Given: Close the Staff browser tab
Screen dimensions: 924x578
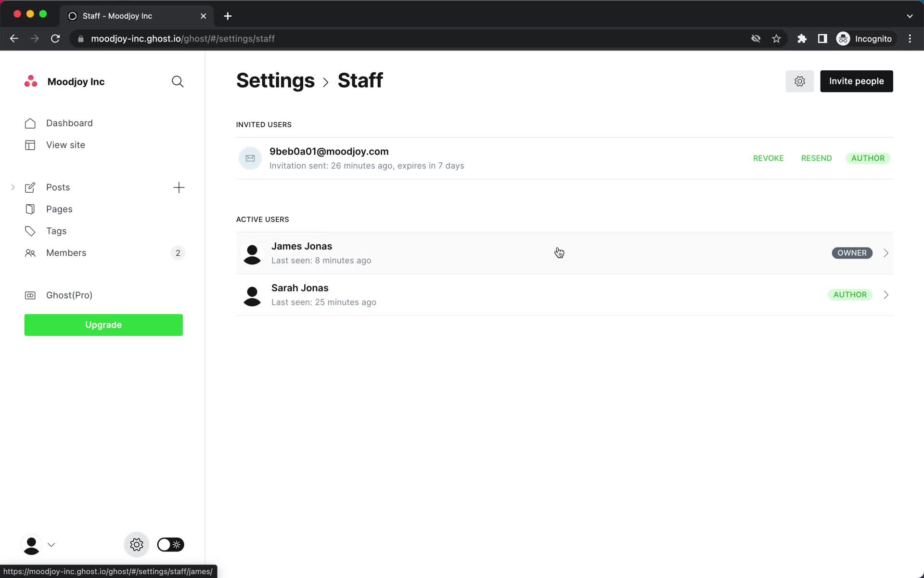Looking at the screenshot, I should [203, 16].
